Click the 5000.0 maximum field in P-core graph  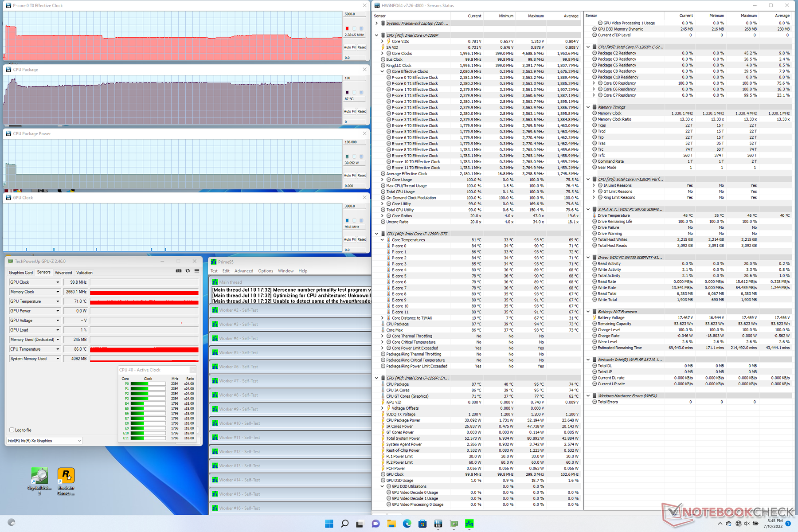point(356,14)
